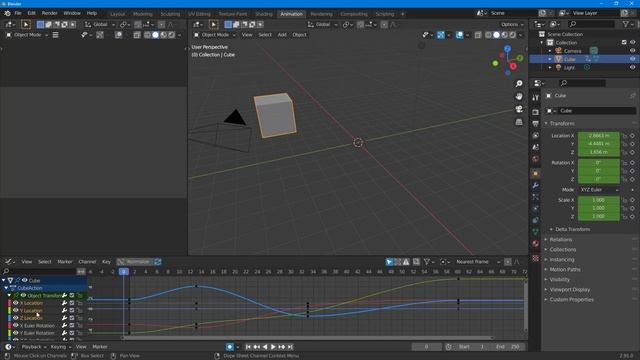Open Object Mode dropdown in right viewport
Image resolution: width=640 pixels, height=360 pixels.
[x=215, y=35]
